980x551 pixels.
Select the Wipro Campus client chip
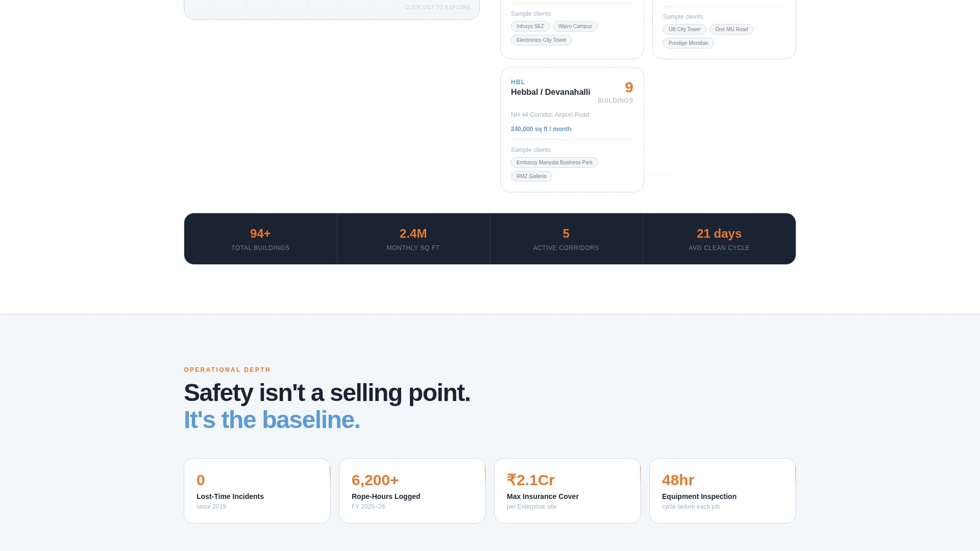click(x=575, y=27)
